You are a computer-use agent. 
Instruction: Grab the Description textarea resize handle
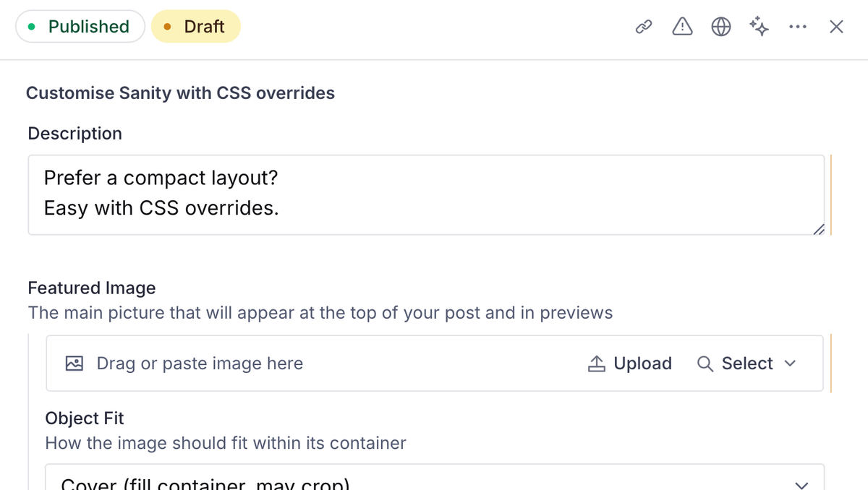point(817,228)
